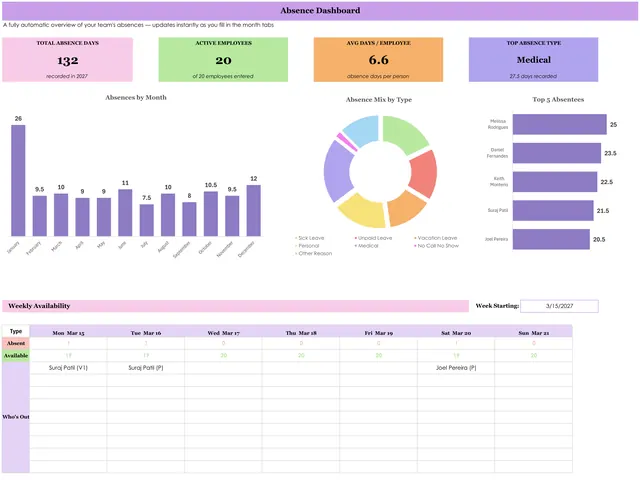Select the Sat Mar 20 column header
The image size is (640, 480).
(456, 333)
